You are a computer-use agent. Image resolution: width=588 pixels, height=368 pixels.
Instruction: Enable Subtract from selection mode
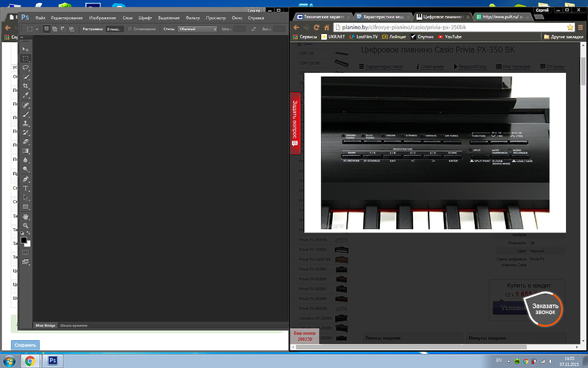tap(63, 29)
